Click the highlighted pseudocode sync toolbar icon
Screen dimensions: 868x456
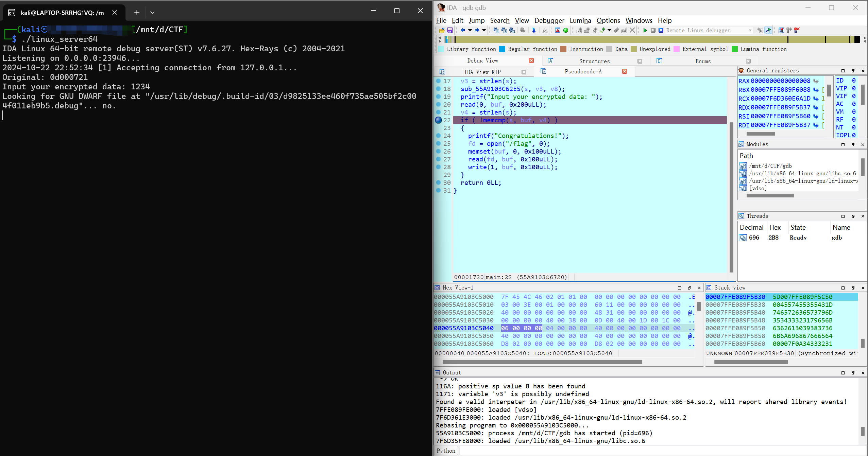(768, 30)
